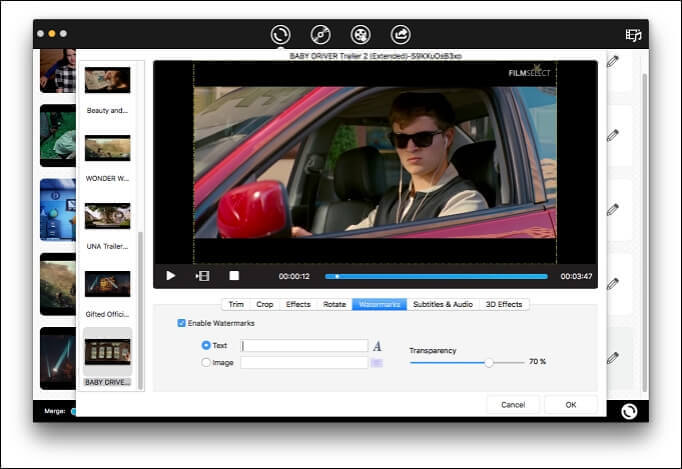Click the Transparency slider handle
The height and width of the screenshot is (469, 682).
pyautogui.click(x=489, y=363)
